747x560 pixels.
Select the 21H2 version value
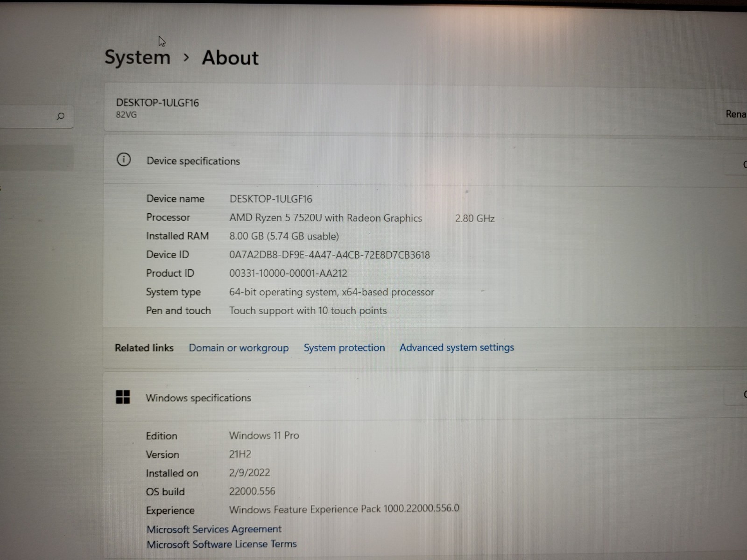coord(240,454)
